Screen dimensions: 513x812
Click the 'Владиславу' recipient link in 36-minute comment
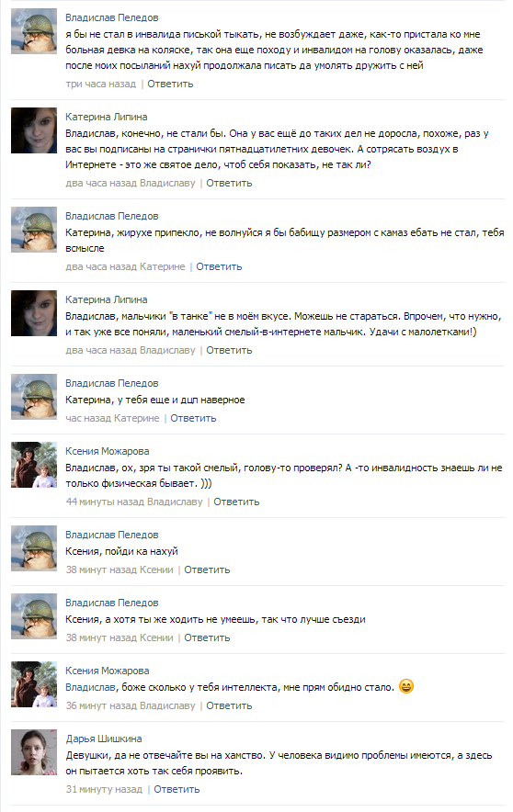[167, 705]
